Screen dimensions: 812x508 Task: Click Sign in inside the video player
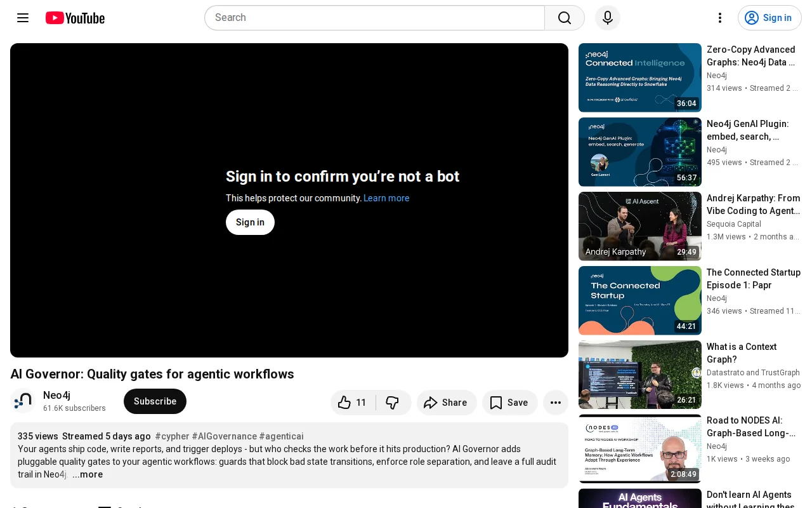click(x=250, y=222)
